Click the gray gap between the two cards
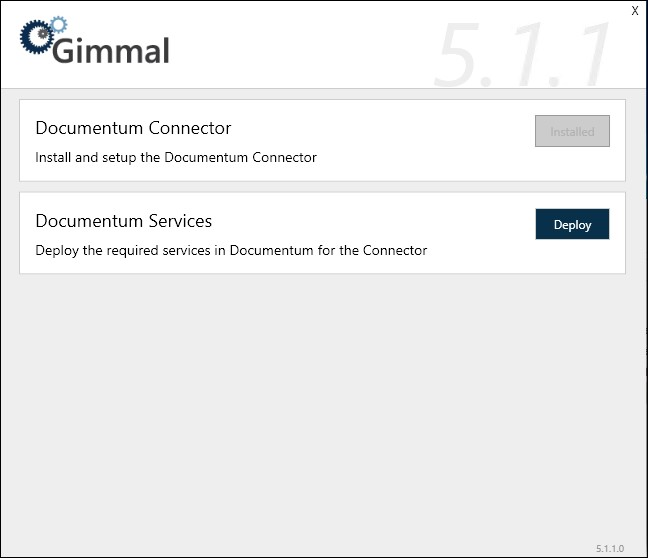 click(320, 187)
